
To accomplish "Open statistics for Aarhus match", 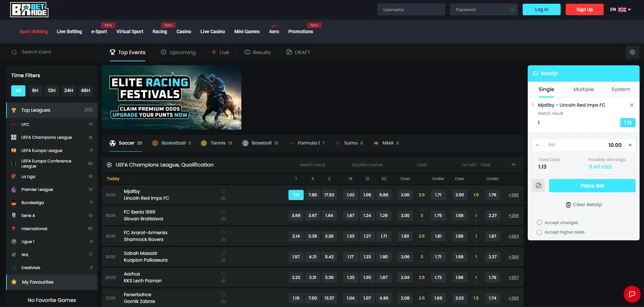I will click(x=223, y=281).
